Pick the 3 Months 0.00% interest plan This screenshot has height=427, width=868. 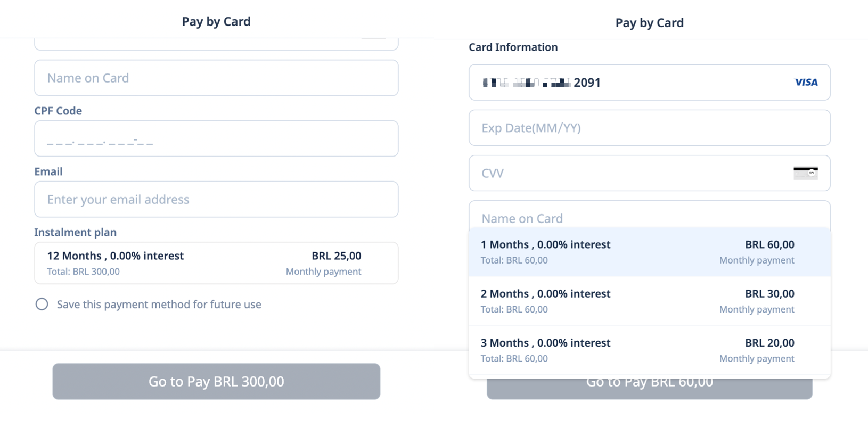(649, 350)
